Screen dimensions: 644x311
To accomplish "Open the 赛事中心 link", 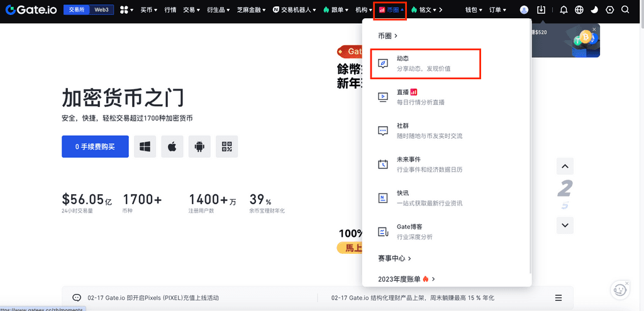I will coord(394,258).
